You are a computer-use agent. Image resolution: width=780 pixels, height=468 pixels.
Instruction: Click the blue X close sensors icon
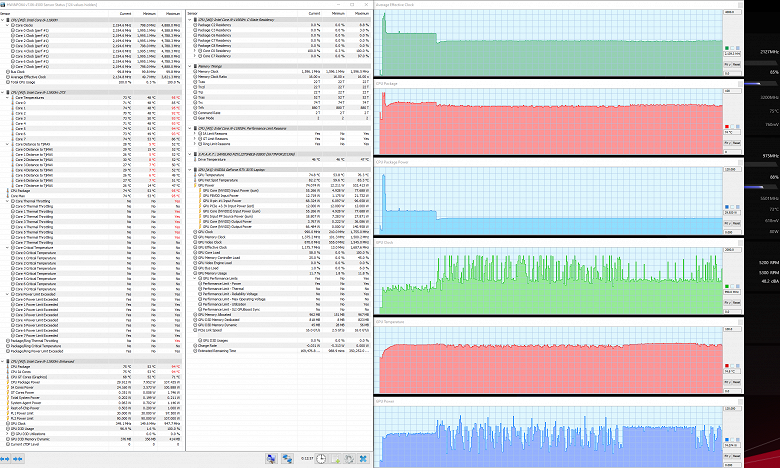tap(363, 459)
